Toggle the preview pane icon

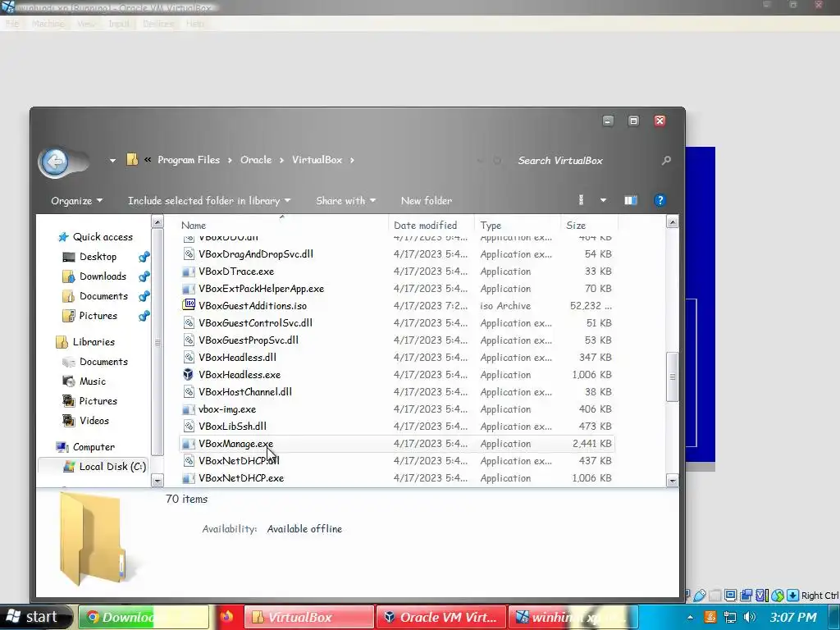click(x=631, y=200)
